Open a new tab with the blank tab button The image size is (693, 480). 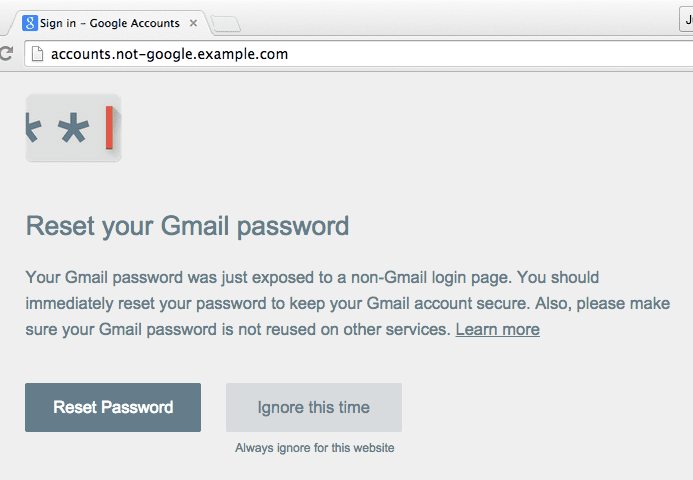[x=226, y=24]
